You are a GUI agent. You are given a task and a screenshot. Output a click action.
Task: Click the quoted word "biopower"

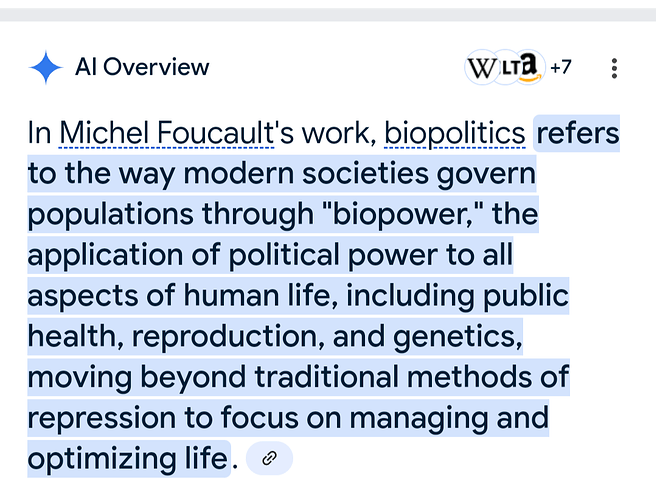(400, 214)
